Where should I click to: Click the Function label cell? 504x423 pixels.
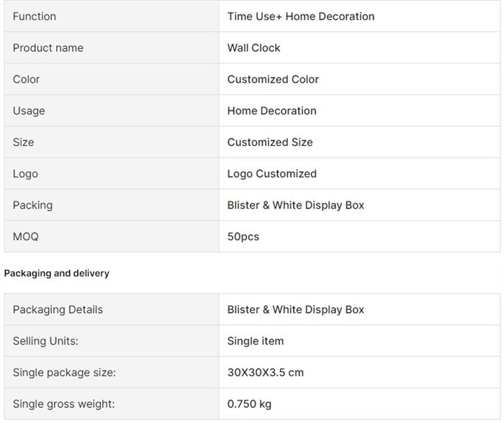tap(35, 17)
